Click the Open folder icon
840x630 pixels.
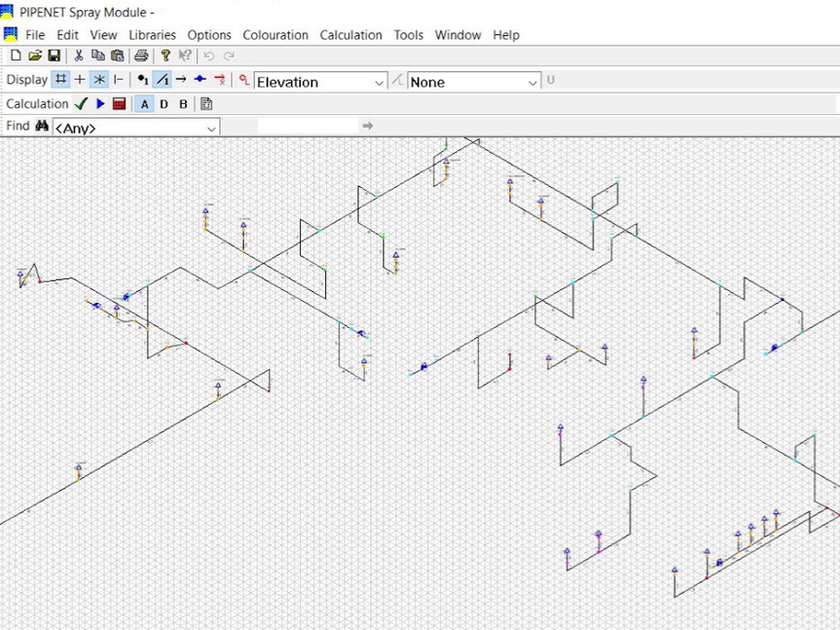[x=35, y=57]
